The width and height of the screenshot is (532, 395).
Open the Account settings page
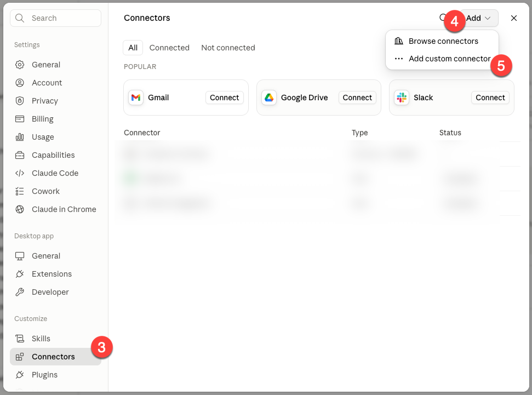point(56,83)
